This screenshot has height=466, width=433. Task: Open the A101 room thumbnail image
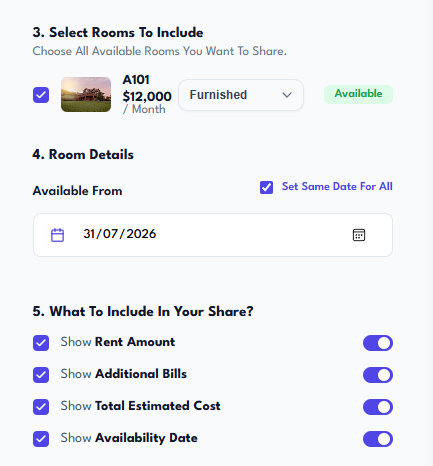pyautogui.click(x=86, y=94)
